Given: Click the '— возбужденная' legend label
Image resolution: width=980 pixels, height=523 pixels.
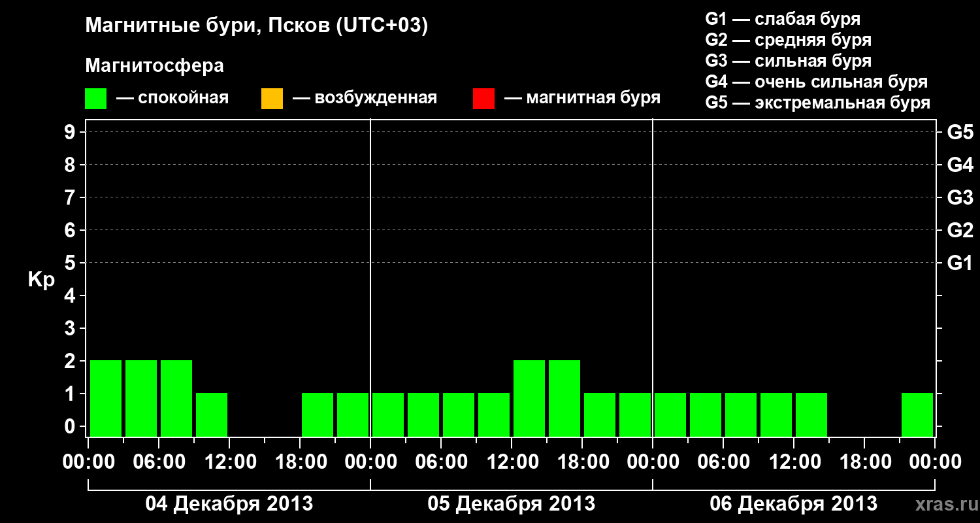Looking at the screenshot, I should [365, 98].
